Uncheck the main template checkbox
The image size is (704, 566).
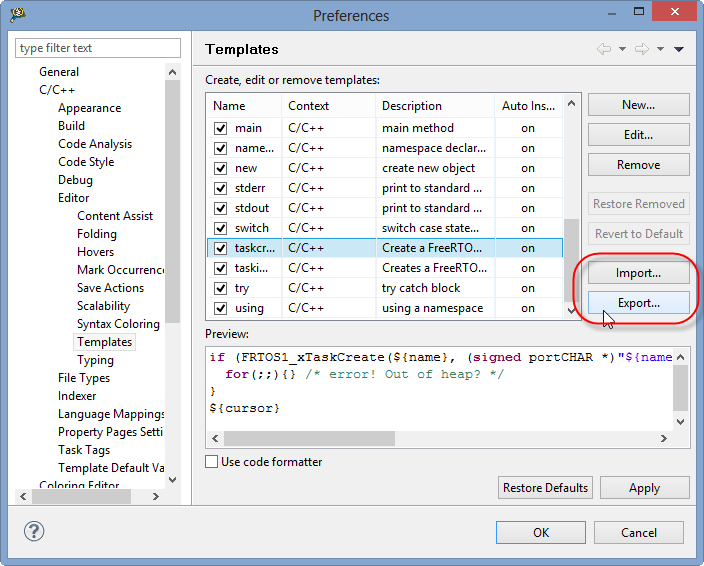click(x=220, y=128)
